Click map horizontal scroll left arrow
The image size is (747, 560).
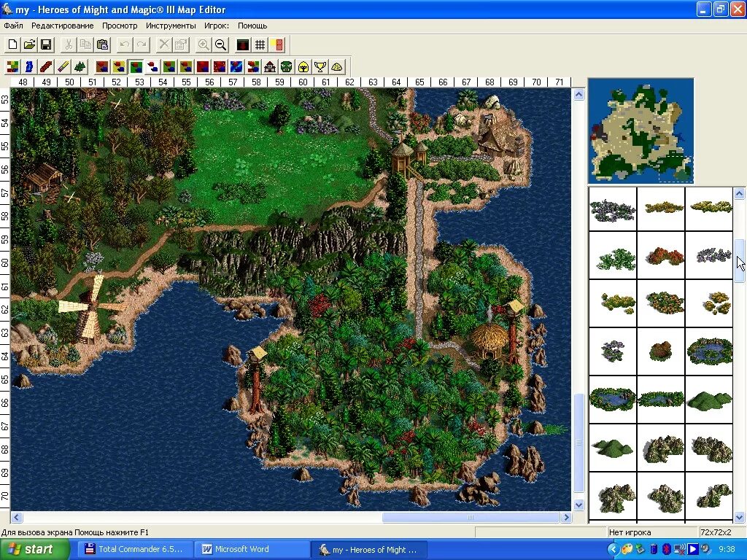(x=16, y=517)
